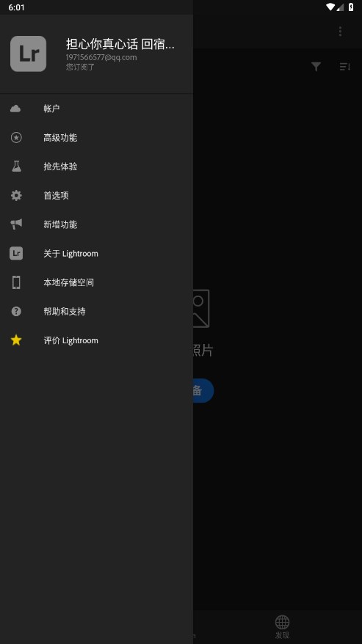Image resolution: width=362 pixels, height=644 pixels.
Task: Tap the phone icon for 本地存储空间
Action: 16,282
